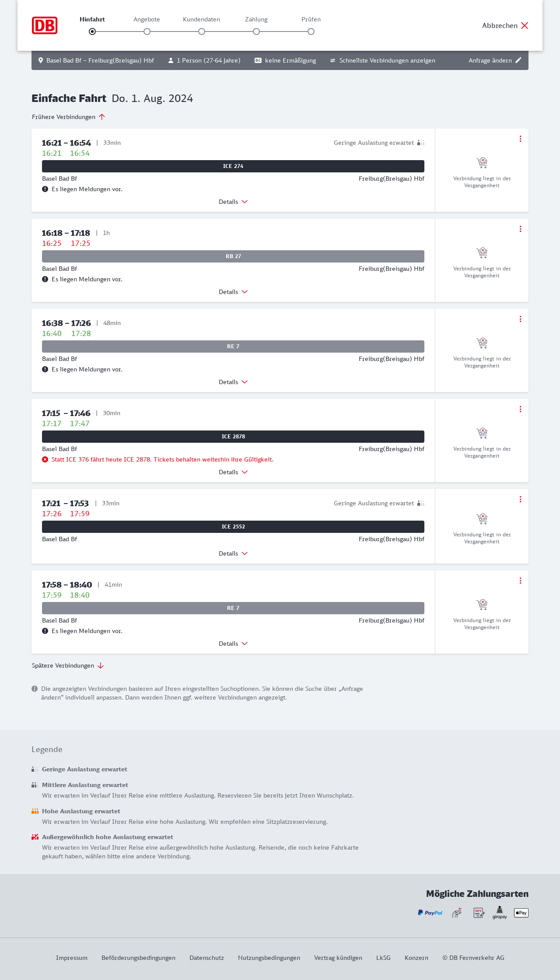Click Abbrechen to cancel booking

[x=505, y=25]
